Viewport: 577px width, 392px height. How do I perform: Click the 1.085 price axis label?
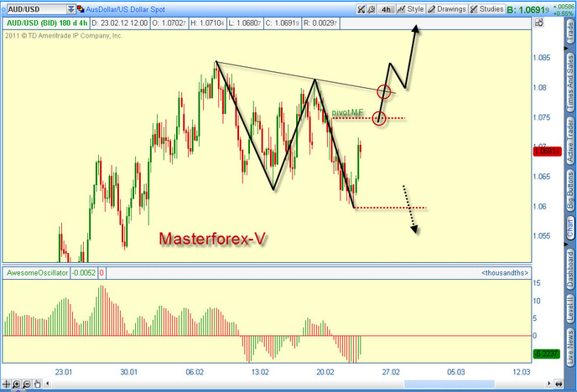542,58
